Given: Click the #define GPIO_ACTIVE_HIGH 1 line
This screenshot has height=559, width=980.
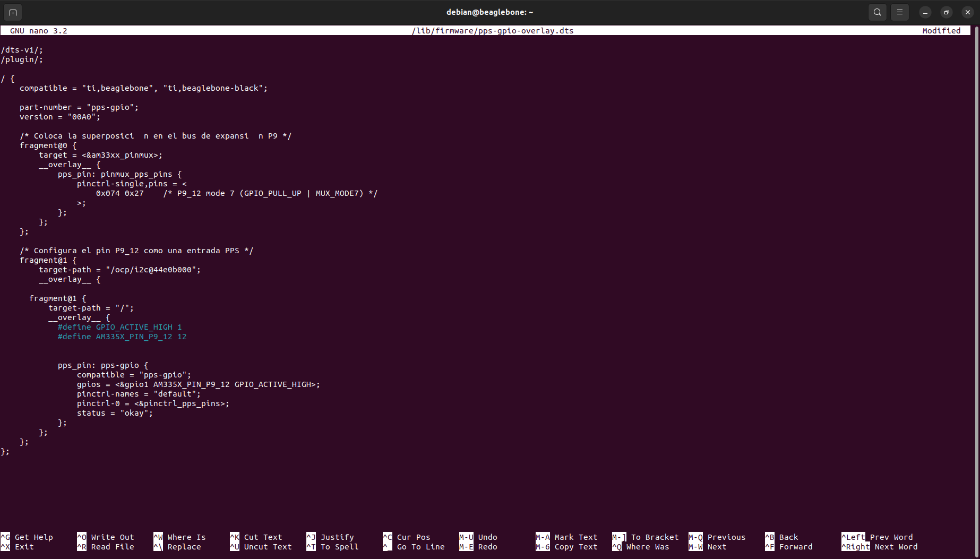Looking at the screenshot, I should pyautogui.click(x=119, y=327).
